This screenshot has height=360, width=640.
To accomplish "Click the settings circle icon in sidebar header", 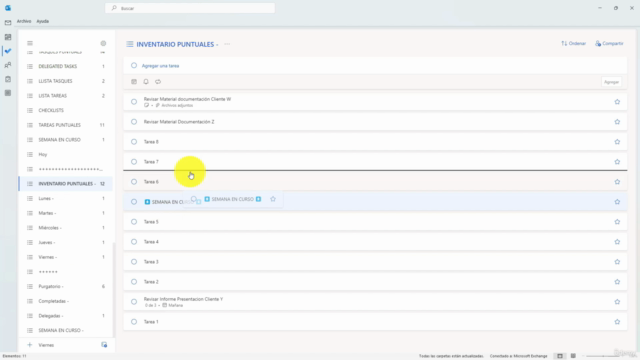I will coord(103,43).
